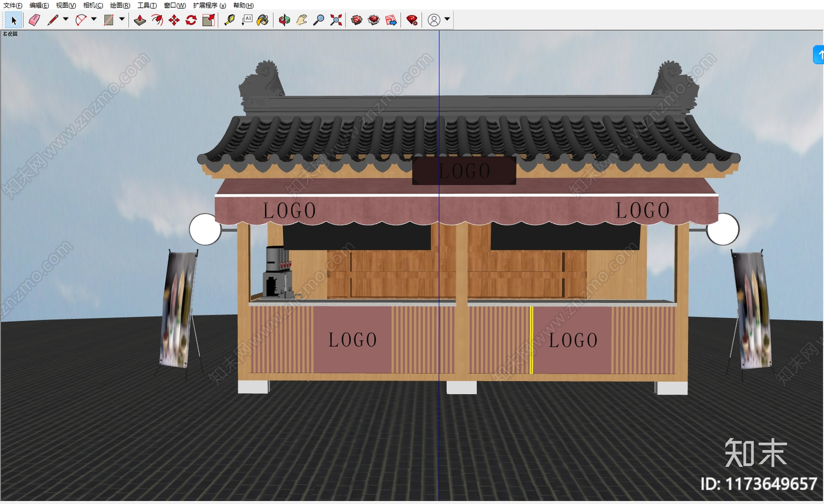
Task: Open the share model Warehouse icon
Action: tap(374, 20)
